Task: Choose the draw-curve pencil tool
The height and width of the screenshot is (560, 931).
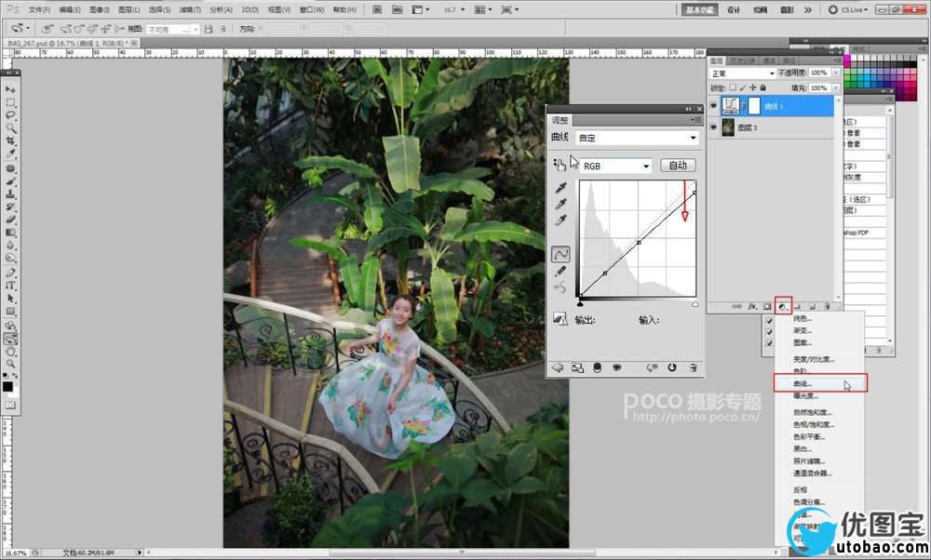Action: (560, 271)
